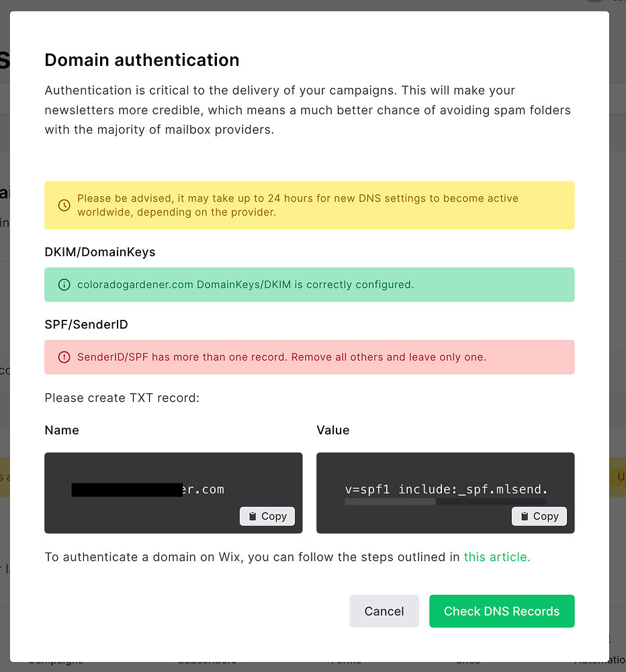Click the clipboard icon on the Name Copy button
The width and height of the screenshot is (626, 672).
click(253, 516)
